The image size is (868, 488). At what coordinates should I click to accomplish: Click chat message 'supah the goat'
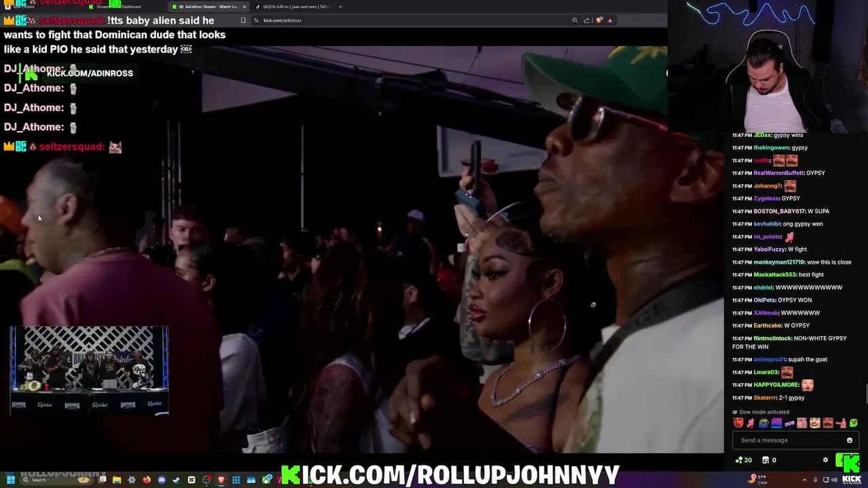(x=807, y=359)
